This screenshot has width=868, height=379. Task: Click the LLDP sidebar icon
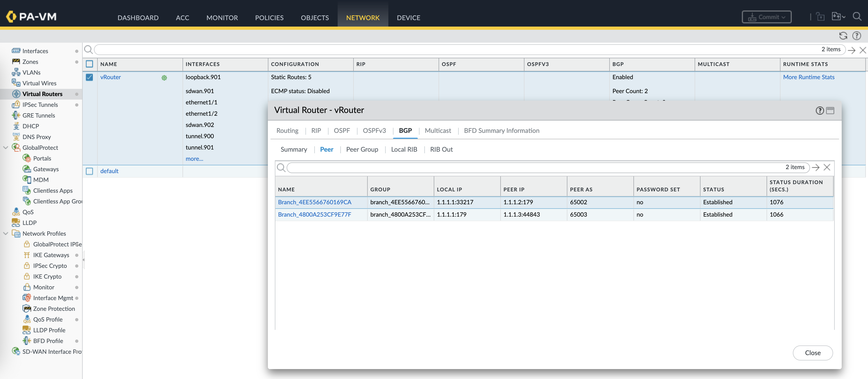click(16, 223)
